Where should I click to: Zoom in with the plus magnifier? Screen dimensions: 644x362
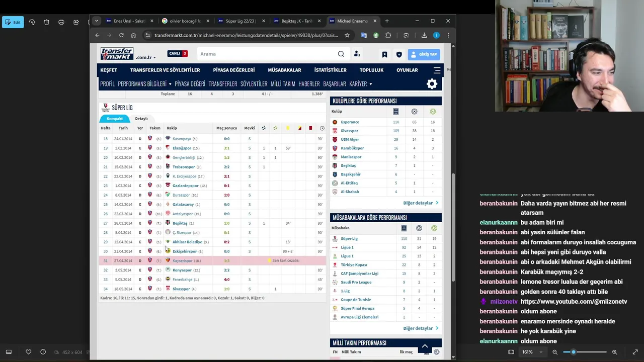click(x=614, y=352)
